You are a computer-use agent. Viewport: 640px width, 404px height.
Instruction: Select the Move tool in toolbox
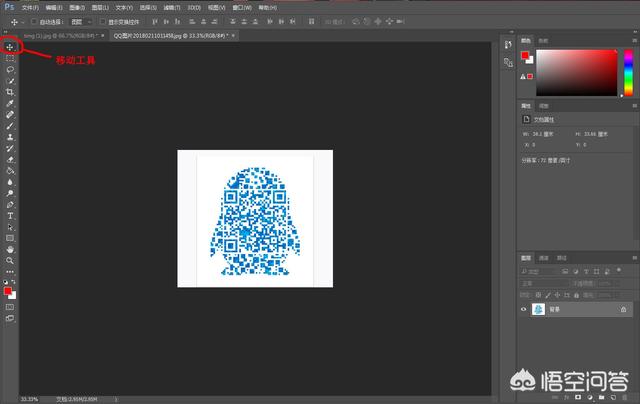(x=10, y=47)
